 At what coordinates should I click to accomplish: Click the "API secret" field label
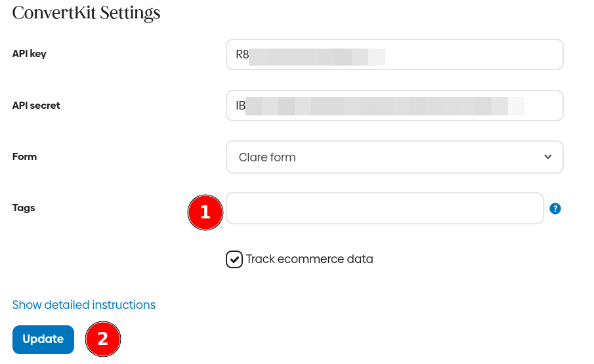pyautogui.click(x=36, y=105)
